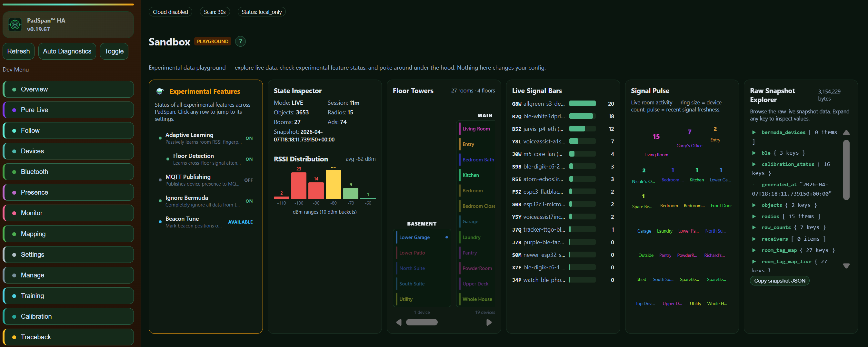
Task: Expand the raw_counts key
Action: (x=754, y=227)
